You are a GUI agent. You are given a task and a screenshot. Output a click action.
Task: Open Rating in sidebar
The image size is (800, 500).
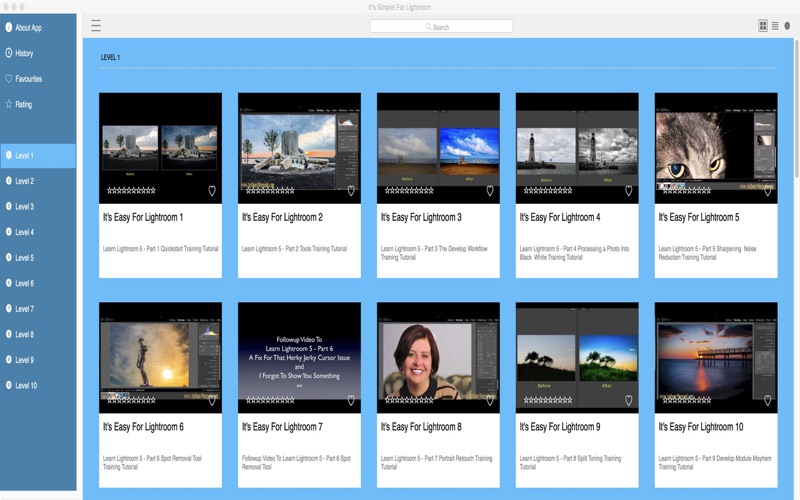(x=38, y=104)
